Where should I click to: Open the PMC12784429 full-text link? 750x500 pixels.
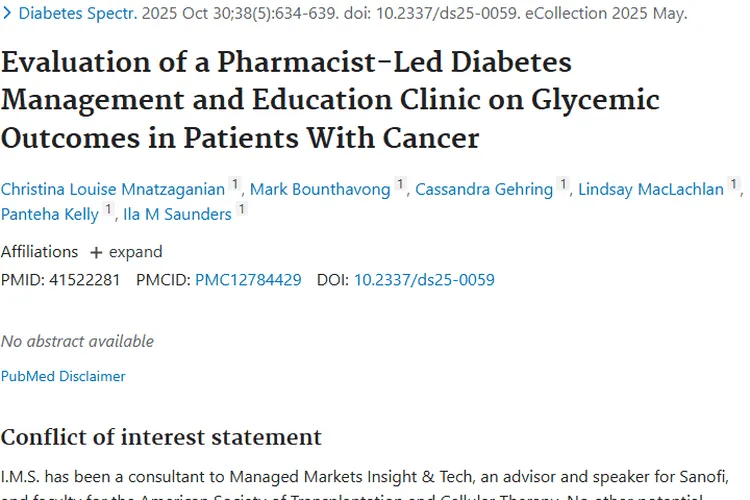tap(248, 280)
